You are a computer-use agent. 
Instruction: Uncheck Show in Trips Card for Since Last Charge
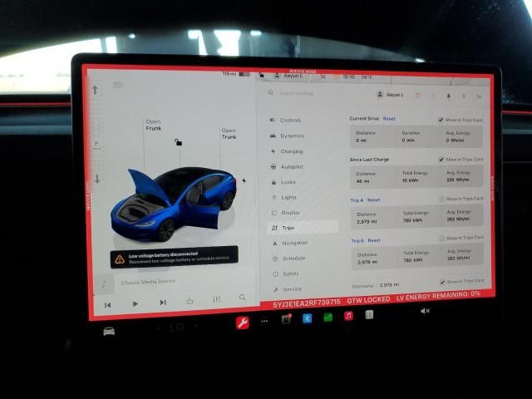441,160
